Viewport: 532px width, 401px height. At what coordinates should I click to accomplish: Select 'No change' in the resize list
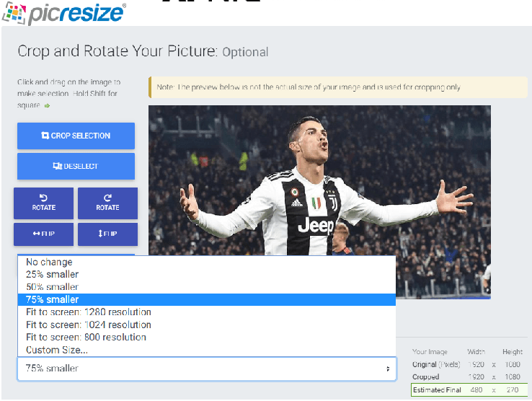pos(207,262)
